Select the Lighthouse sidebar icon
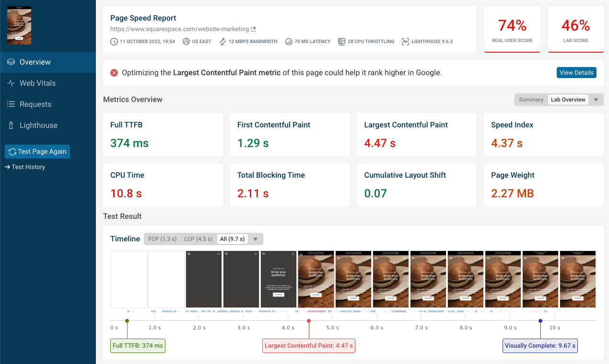The width and height of the screenshot is (609, 364). point(11,125)
